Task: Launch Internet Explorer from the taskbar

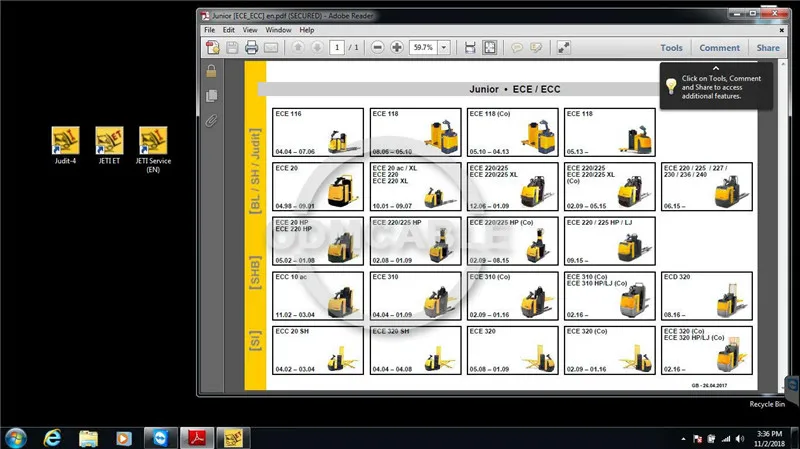Action: point(52,438)
